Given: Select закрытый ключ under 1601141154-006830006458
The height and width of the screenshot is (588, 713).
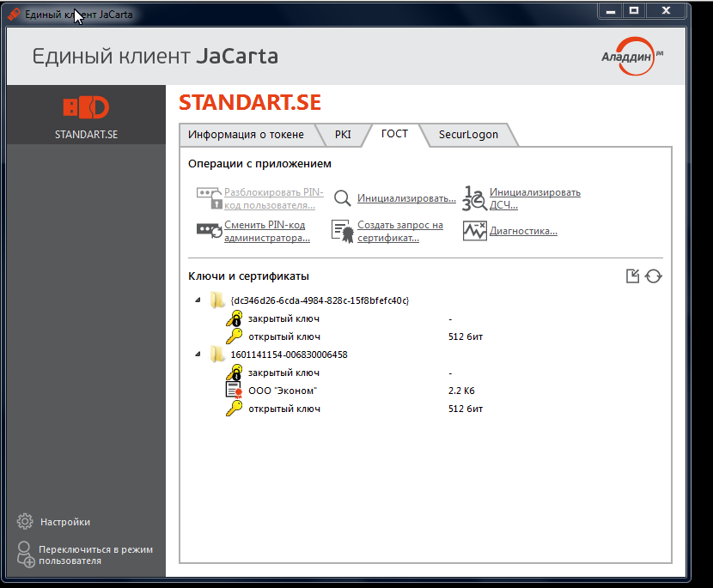Looking at the screenshot, I should pos(283,373).
